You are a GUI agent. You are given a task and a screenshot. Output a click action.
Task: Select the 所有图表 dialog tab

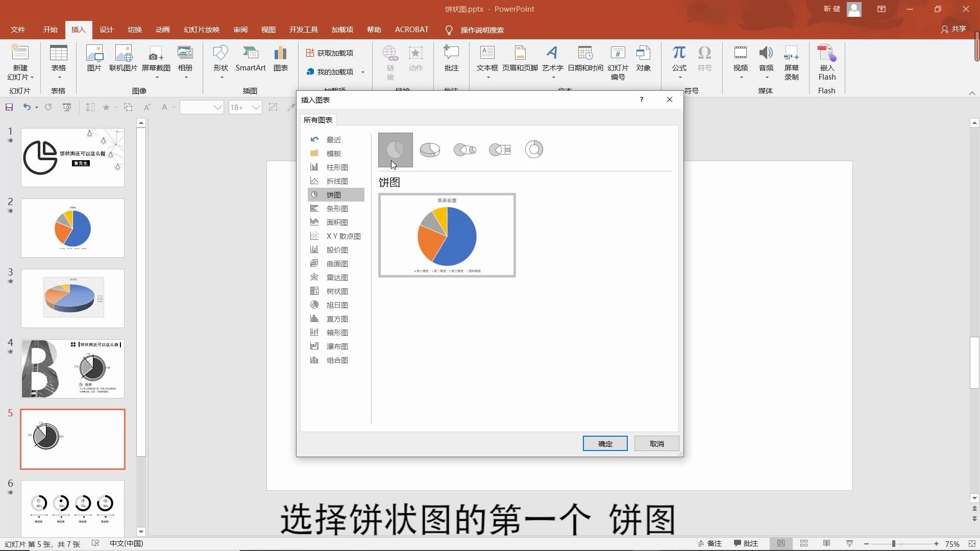[318, 120]
